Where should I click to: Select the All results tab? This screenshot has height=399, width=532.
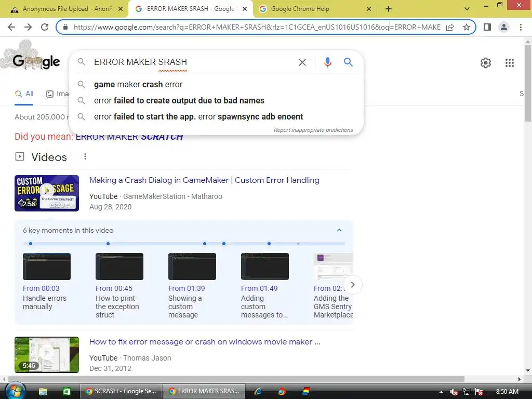24,94
